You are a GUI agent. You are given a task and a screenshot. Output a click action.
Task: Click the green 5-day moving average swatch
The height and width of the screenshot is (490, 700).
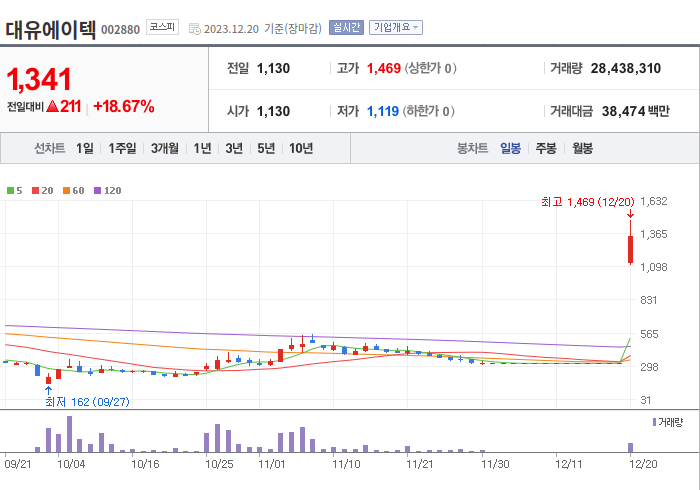[10, 191]
